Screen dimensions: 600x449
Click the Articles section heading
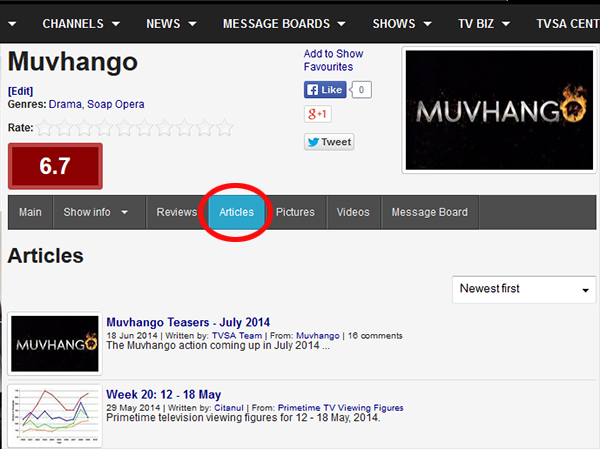[x=46, y=256]
